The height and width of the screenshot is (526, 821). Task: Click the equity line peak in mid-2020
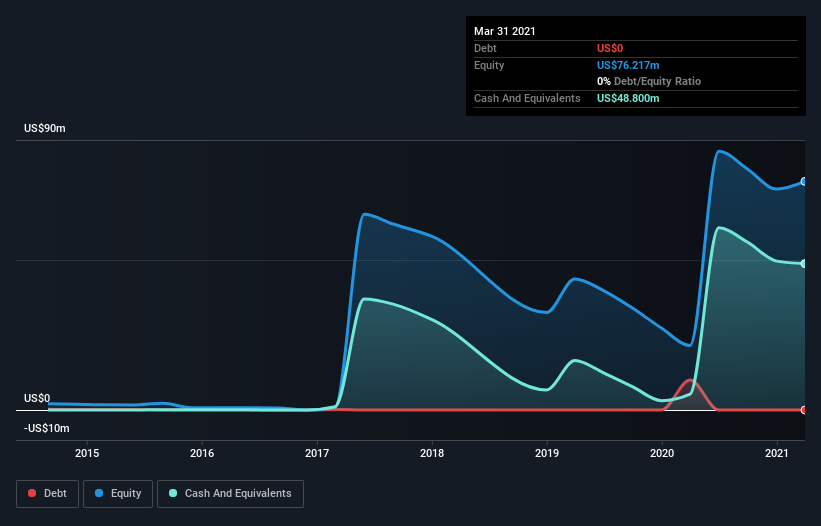pos(719,151)
